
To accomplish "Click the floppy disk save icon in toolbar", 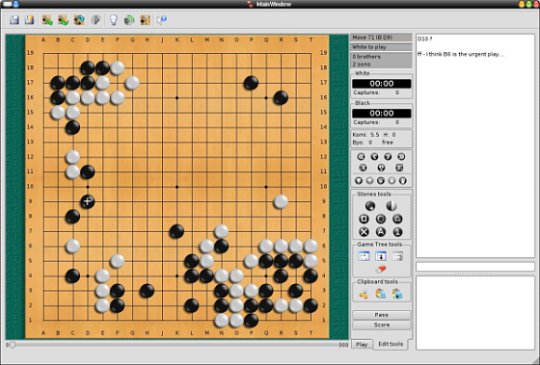I will pos(14,20).
